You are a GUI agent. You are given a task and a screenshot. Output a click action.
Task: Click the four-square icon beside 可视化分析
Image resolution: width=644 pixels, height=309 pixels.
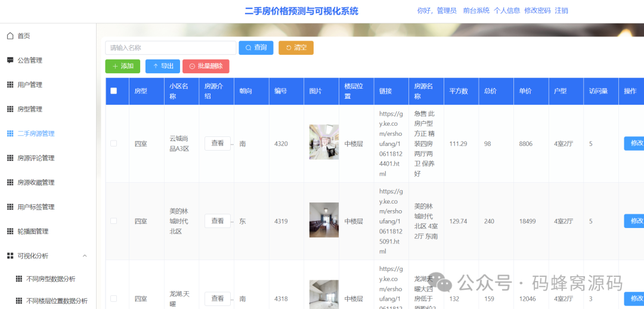click(10, 256)
